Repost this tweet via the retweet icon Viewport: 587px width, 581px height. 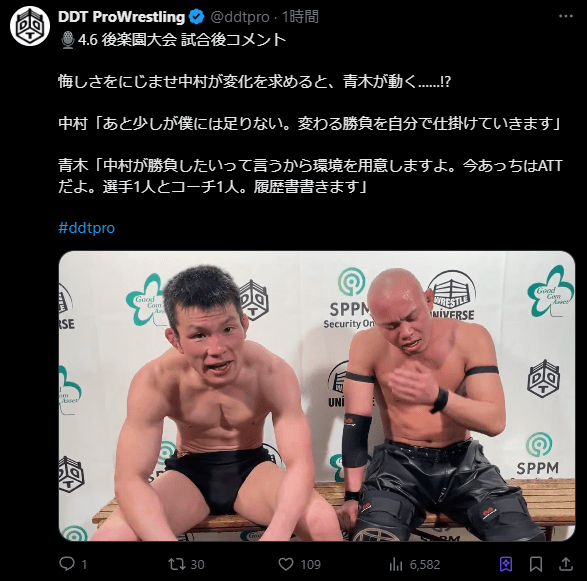pos(177,564)
